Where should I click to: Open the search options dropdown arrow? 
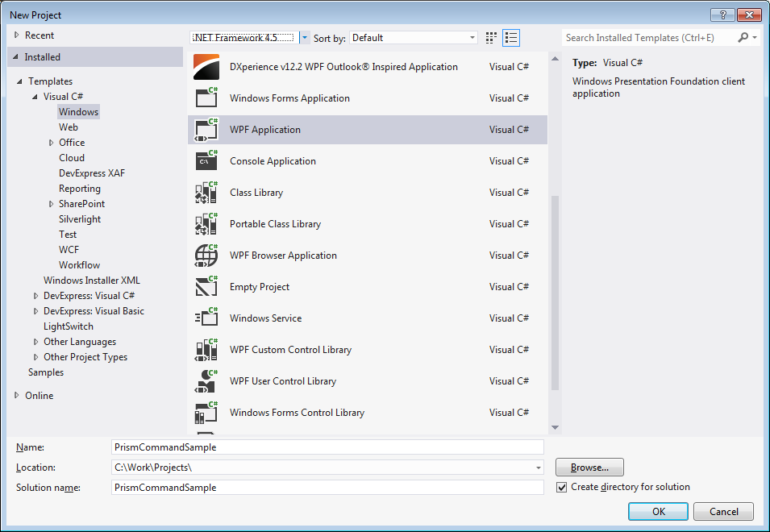pos(755,37)
